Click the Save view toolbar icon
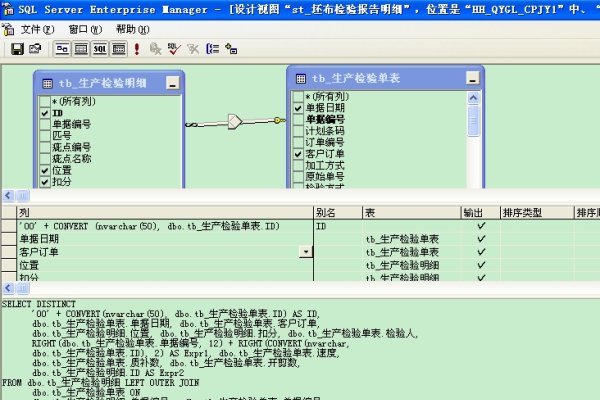This screenshot has width=600, height=400. coord(17,49)
